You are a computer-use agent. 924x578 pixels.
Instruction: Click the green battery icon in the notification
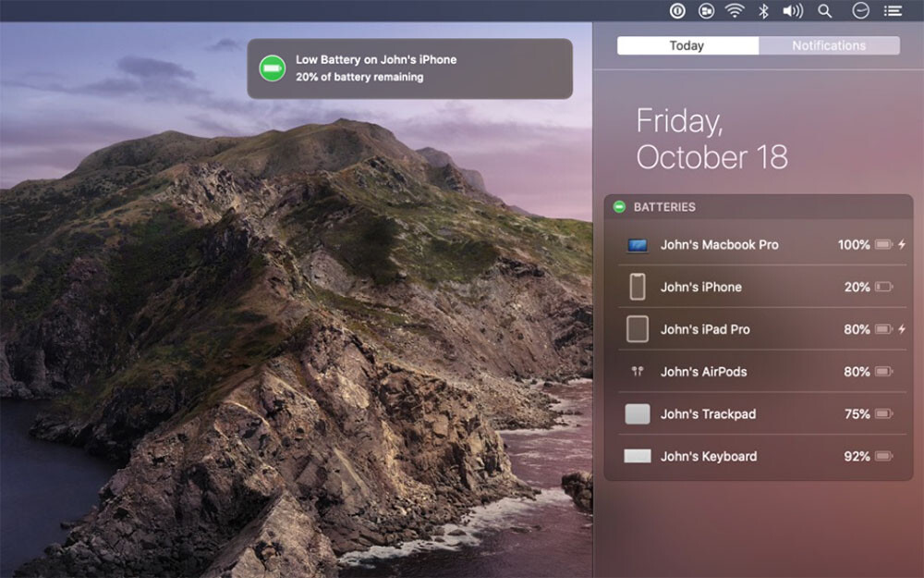click(273, 68)
